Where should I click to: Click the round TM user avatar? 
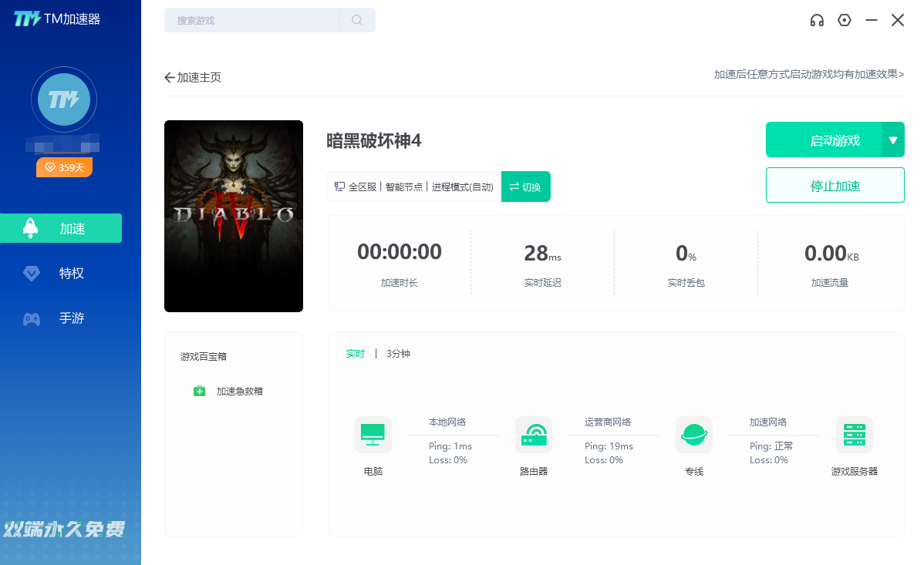(64, 99)
